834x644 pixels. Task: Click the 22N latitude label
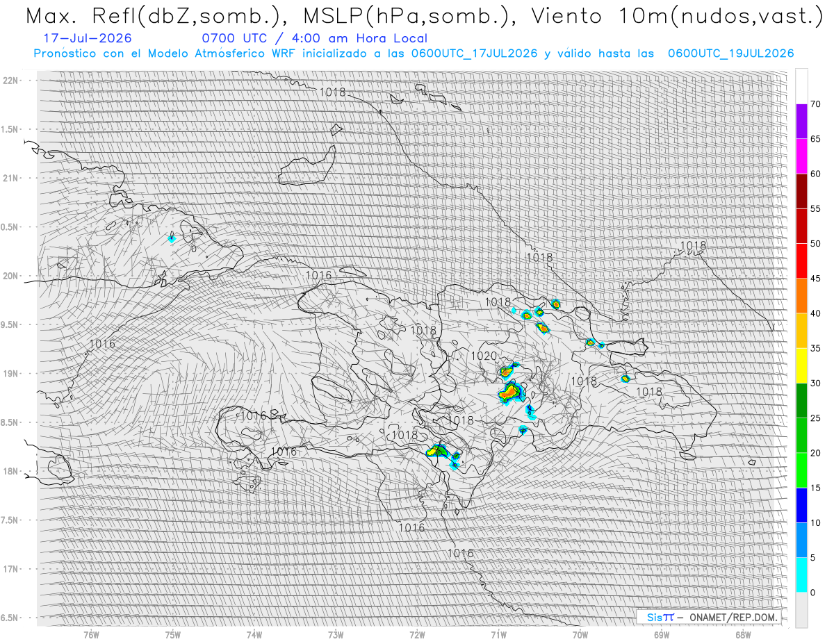tap(12, 80)
